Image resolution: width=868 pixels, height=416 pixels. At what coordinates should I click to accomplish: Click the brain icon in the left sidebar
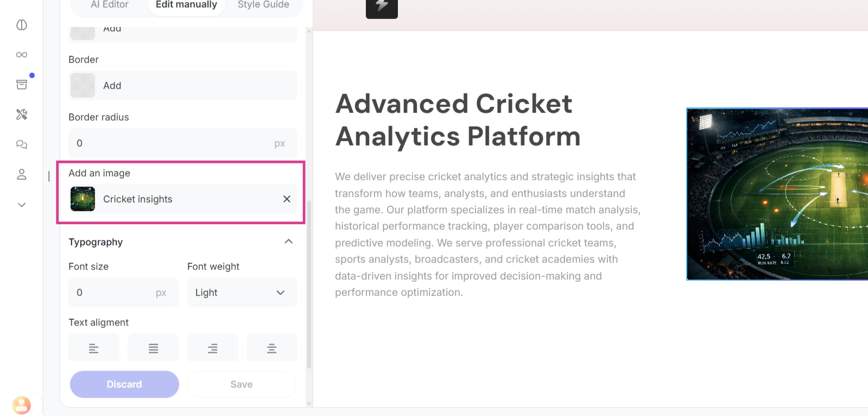click(22, 25)
